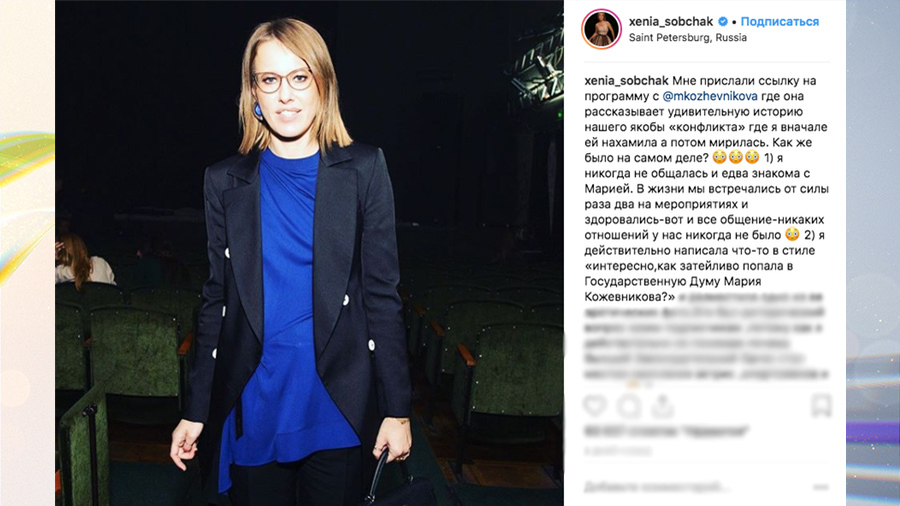Image resolution: width=900 pixels, height=506 pixels.
Task: Click the woman's eyeglasses in the photo
Action: [x=282, y=81]
